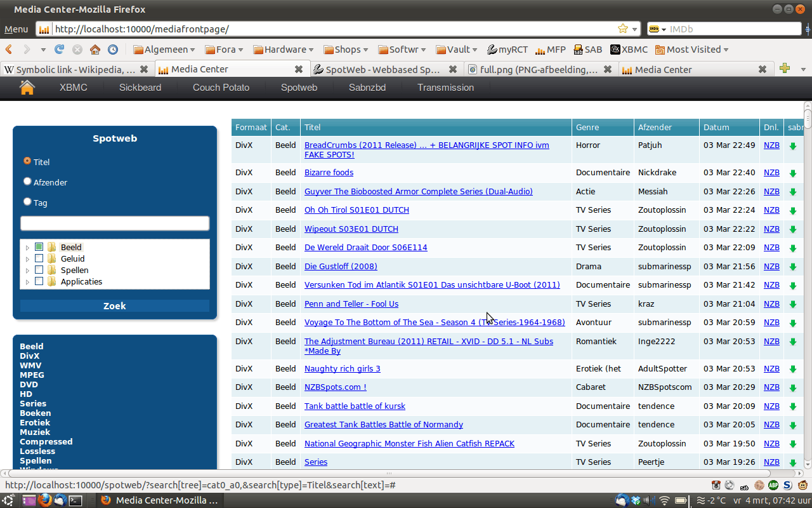Expand the Beeld tree node
Screen dimensions: 812x508
(x=27, y=248)
